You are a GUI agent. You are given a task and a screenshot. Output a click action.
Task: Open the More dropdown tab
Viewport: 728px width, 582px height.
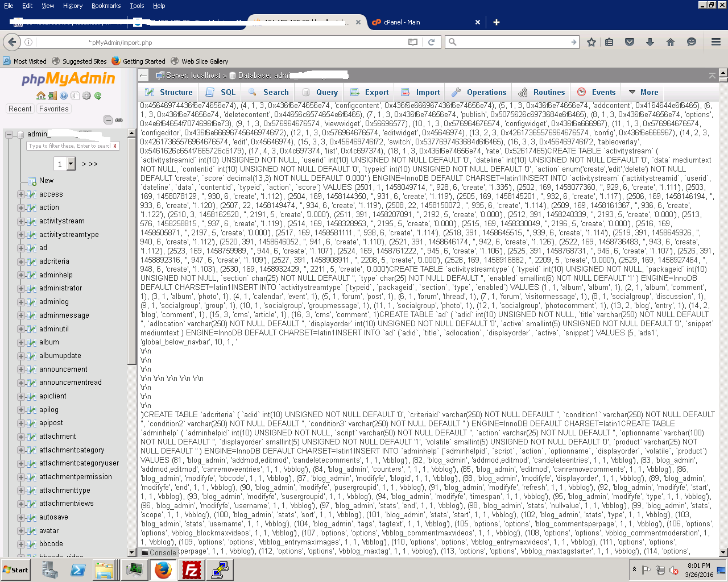tap(643, 92)
